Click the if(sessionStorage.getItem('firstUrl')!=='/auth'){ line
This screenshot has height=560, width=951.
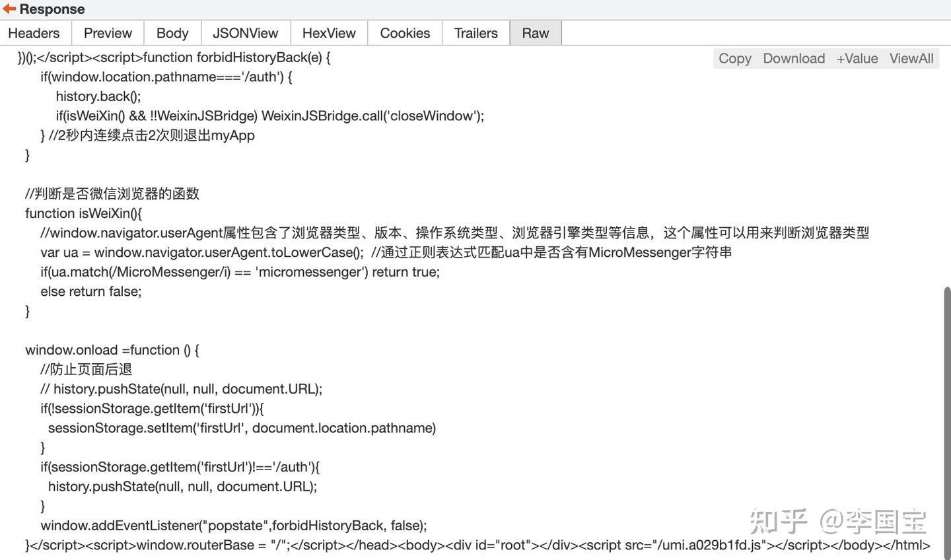tap(180, 467)
